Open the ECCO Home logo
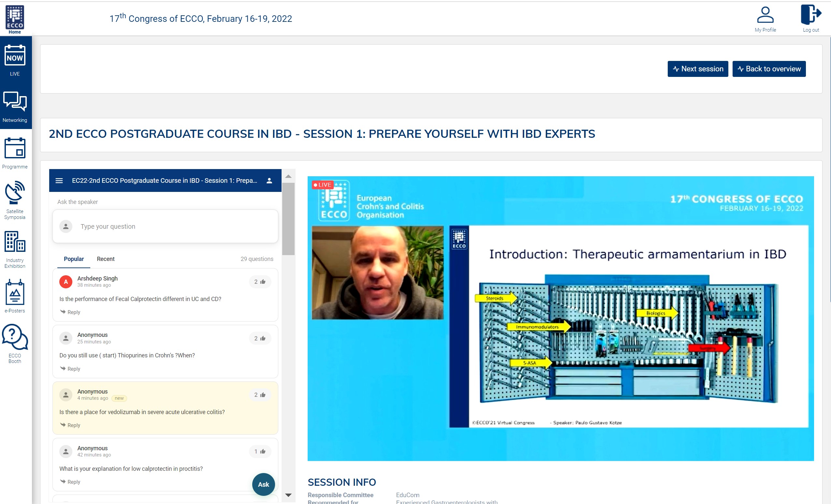 pos(15,19)
